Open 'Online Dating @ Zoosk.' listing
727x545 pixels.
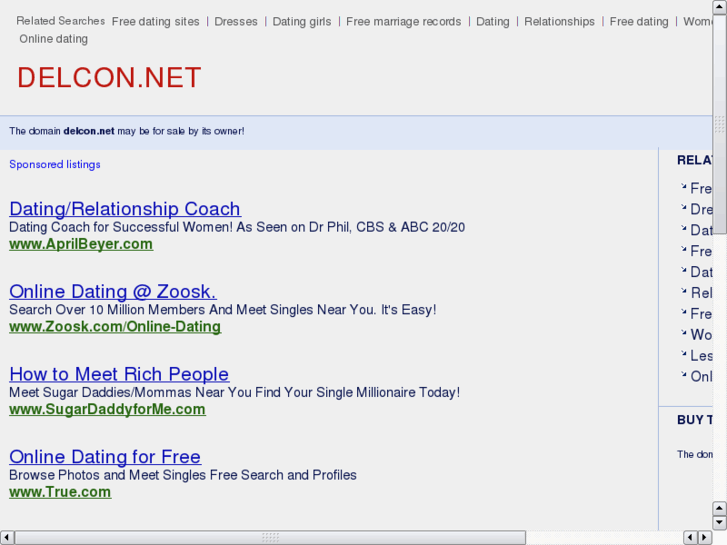coord(113,291)
